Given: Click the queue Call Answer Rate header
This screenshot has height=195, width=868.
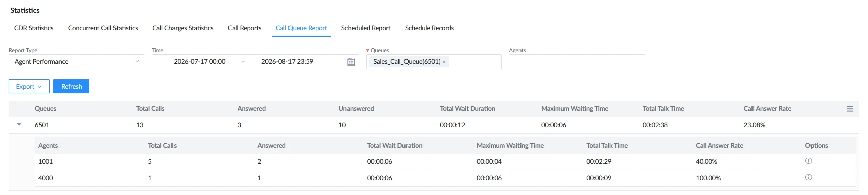Looking at the screenshot, I should pos(768,109).
